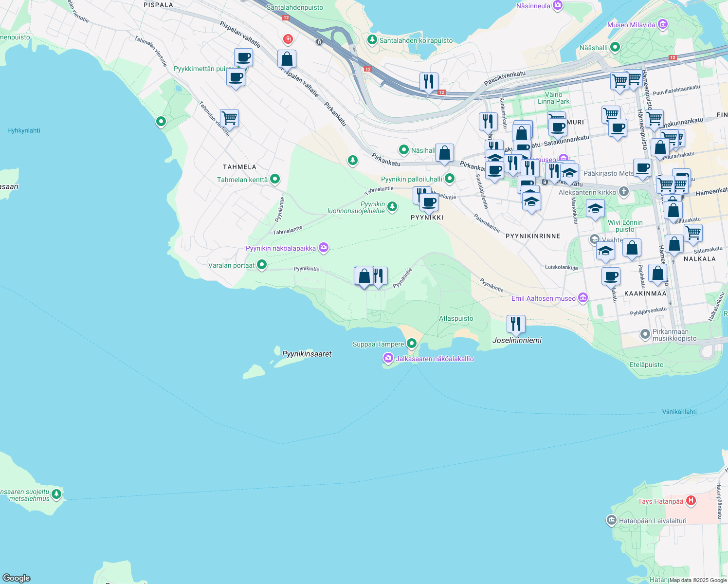This screenshot has width=728, height=584.
Task: Select the restaurant marker near Paasikiventie overpass
Action: pos(428,80)
